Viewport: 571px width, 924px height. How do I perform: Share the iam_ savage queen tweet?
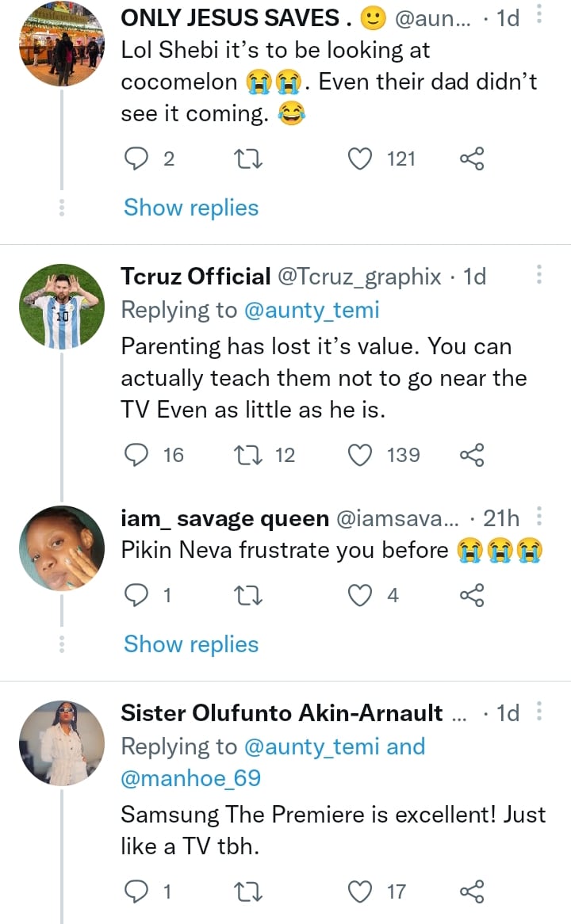(x=472, y=595)
